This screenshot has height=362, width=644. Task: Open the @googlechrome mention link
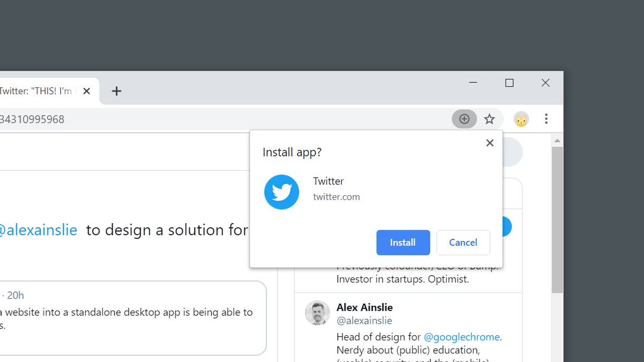(x=462, y=337)
